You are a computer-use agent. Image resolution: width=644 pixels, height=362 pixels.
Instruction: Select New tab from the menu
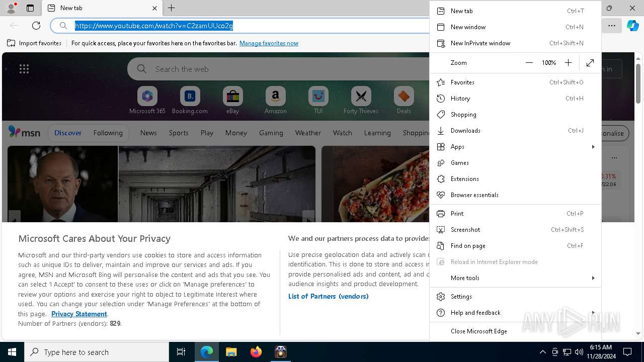(515, 11)
